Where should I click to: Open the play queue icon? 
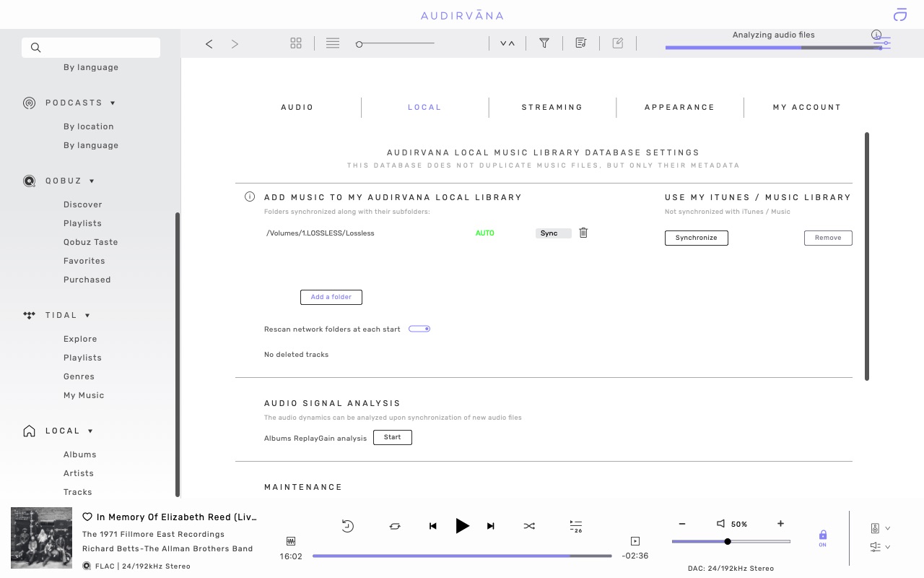pos(576,526)
